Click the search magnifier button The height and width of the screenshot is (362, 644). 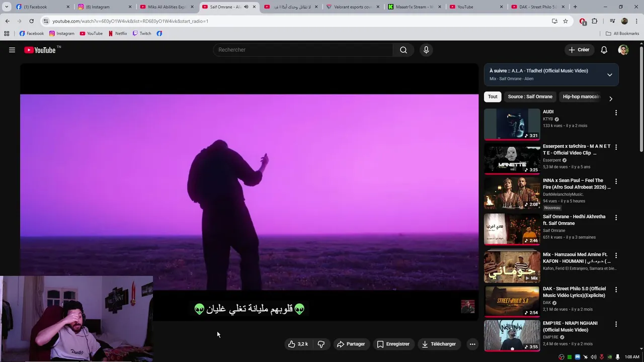pyautogui.click(x=404, y=50)
